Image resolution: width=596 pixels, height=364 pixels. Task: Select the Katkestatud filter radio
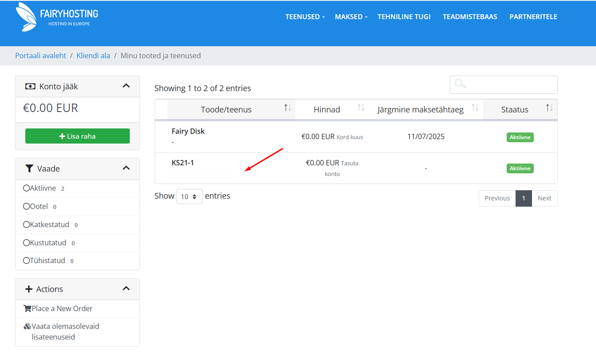point(26,225)
